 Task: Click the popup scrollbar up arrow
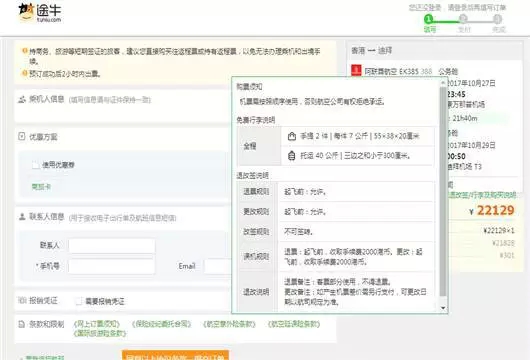click(443, 82)
